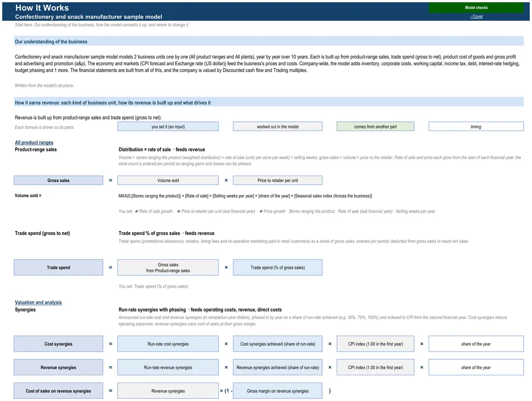Viewport: 532px width, 401px height.
Task: Select "share of the year" in the Revenue synergies row
Action: coord(476,367)
